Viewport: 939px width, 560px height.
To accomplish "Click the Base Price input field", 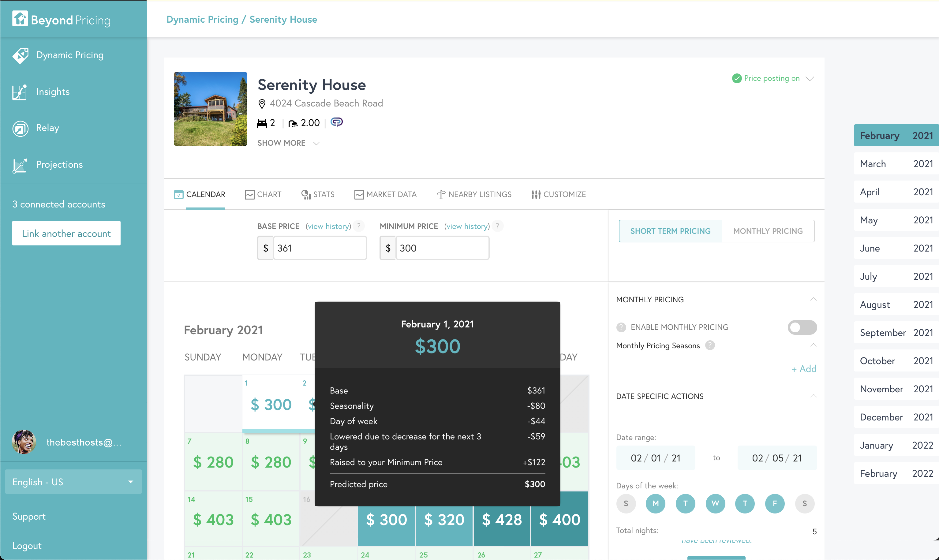I will click(320, 248).
